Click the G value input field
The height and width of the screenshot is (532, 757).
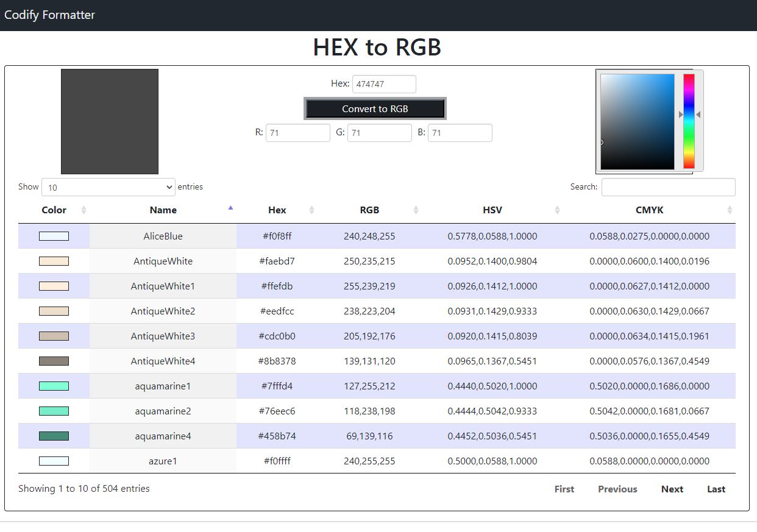380,133
